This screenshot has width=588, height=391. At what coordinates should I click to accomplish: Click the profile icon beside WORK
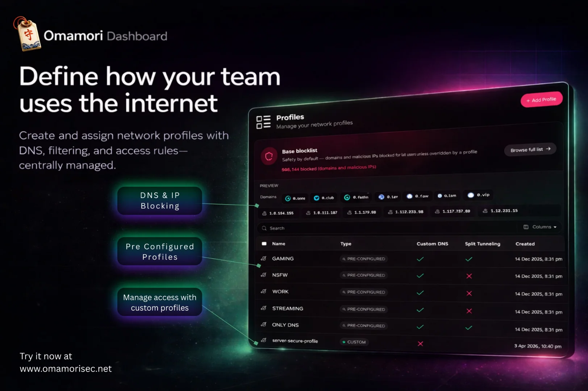pyautogui.click(x=264, y=291)
